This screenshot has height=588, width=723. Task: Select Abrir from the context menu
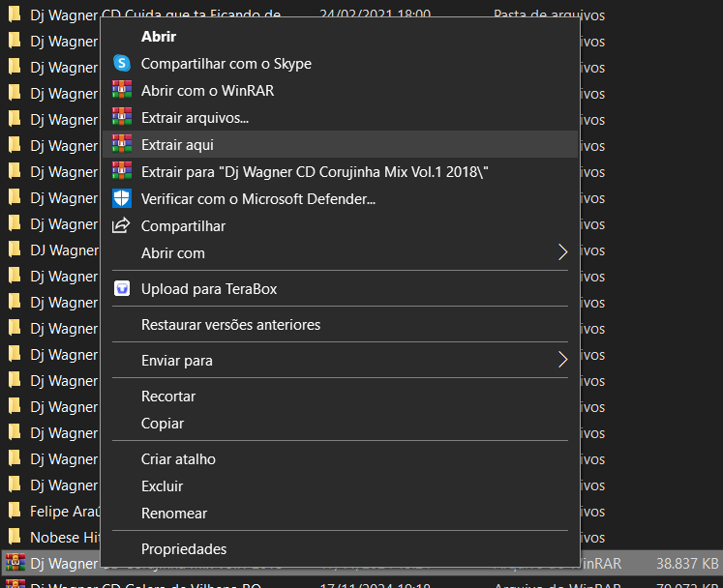[159, 37]
